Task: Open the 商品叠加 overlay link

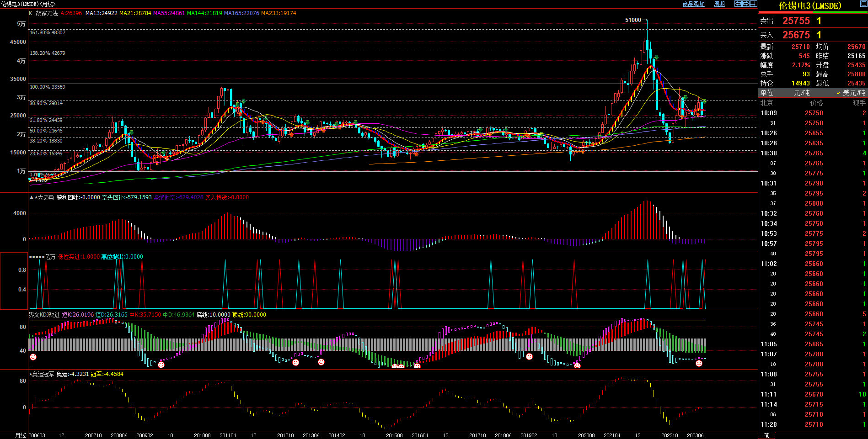Action: click(x=693, y=4)
